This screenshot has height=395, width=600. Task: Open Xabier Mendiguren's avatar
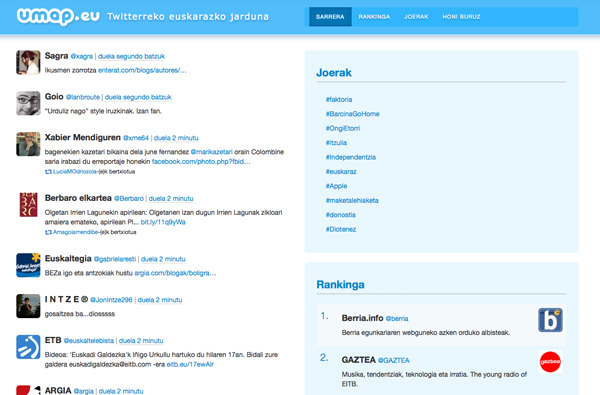click(x=28, y=144)
